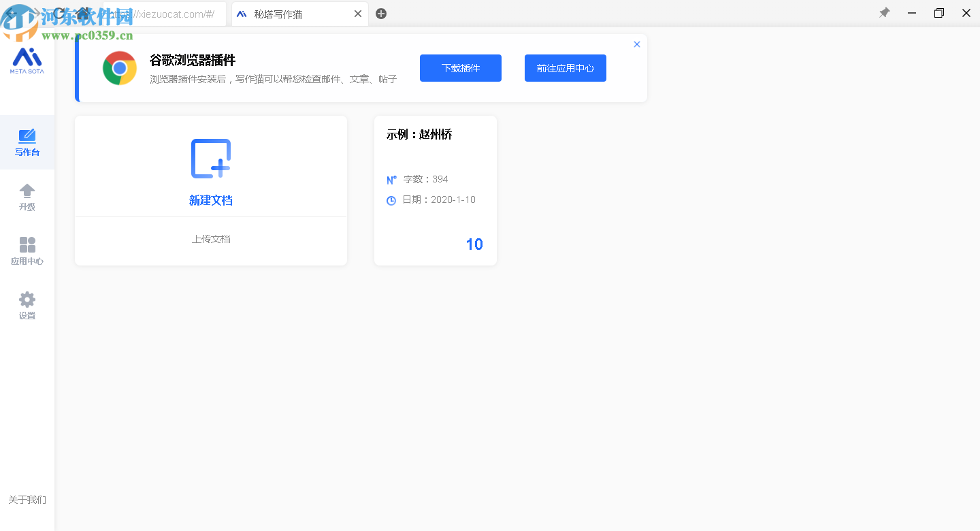Screen dimensions: 980x531
Task: Select the 写作台 panel in the sidebar
Action: tap(27, 142)
